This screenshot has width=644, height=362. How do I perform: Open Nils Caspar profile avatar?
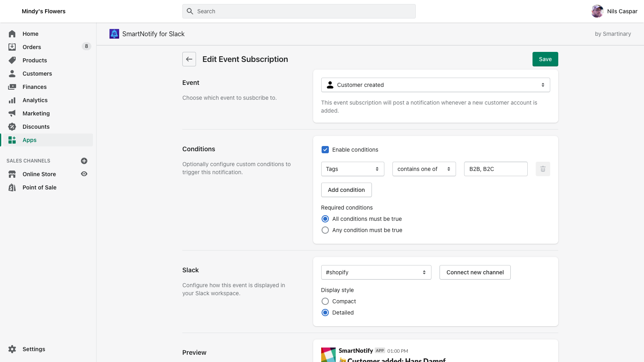(597, 11)
